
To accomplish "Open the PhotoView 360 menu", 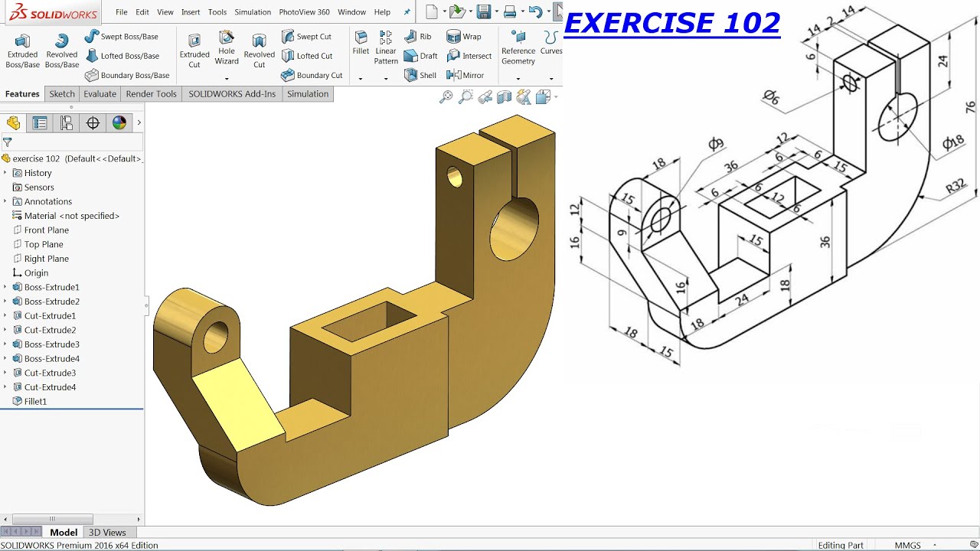I will click(x=304, y=12).
